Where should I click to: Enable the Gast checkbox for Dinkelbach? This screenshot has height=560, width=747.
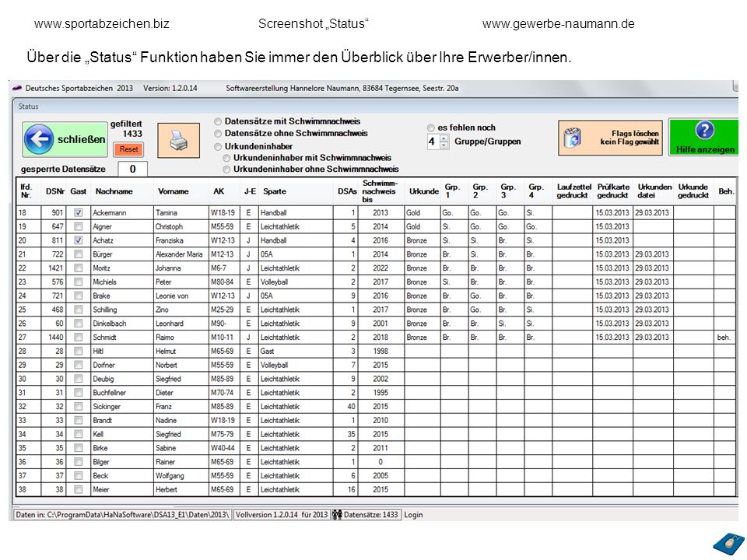pos(78,324)
